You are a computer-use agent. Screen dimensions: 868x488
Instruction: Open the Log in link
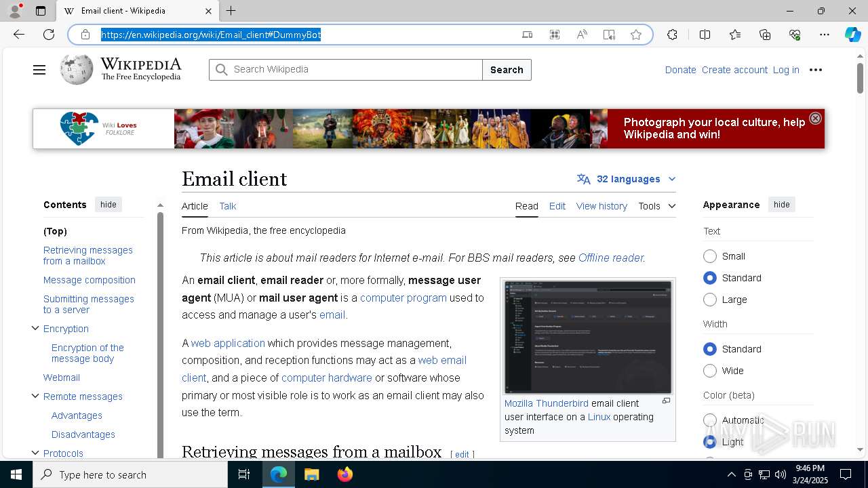pyautogui.click(x=786, y=70)
